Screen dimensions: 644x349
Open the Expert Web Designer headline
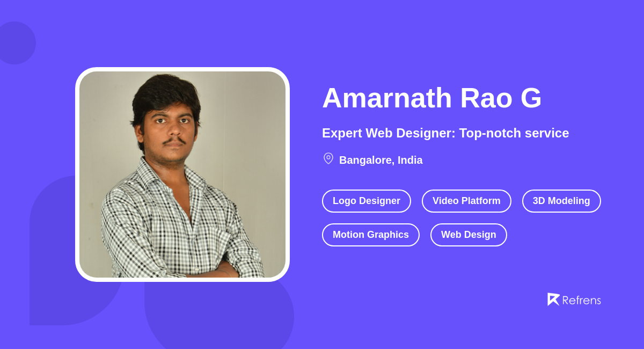pyautogui.click(x=445, y=133)
